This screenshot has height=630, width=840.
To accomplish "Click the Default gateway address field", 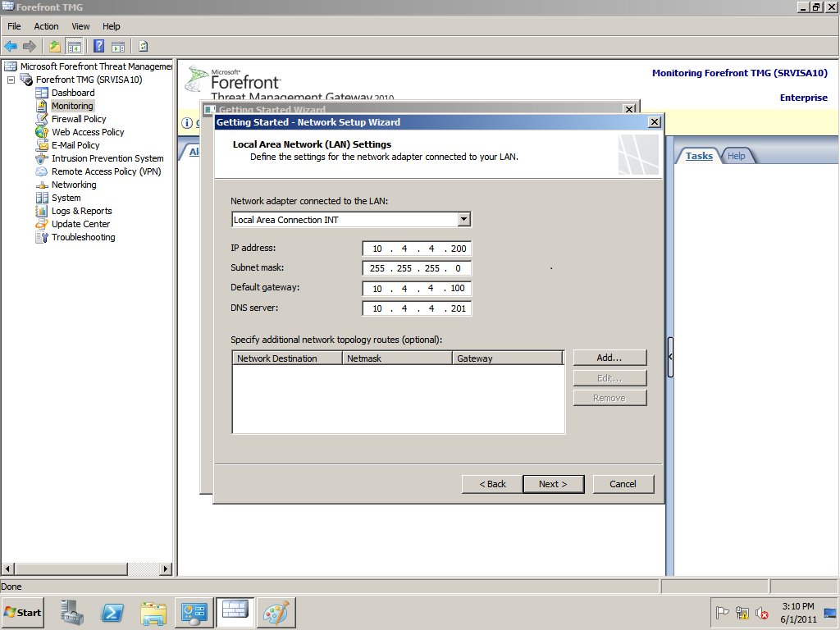I will coord(417,289).
